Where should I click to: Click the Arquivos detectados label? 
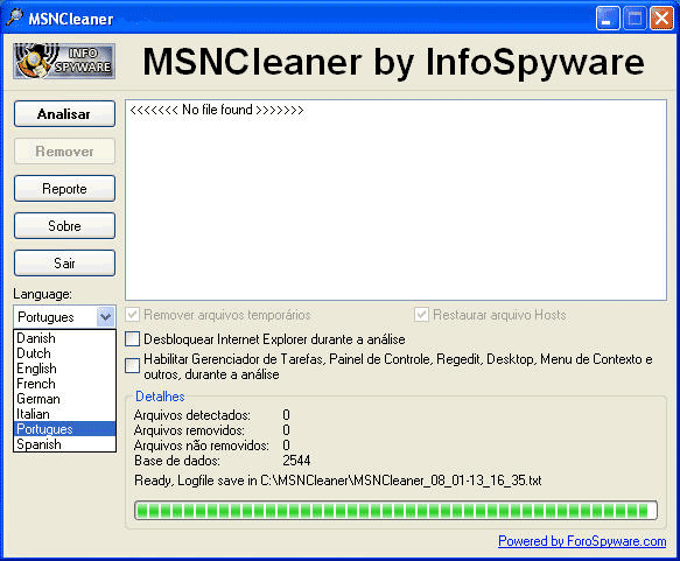(192, 415)
